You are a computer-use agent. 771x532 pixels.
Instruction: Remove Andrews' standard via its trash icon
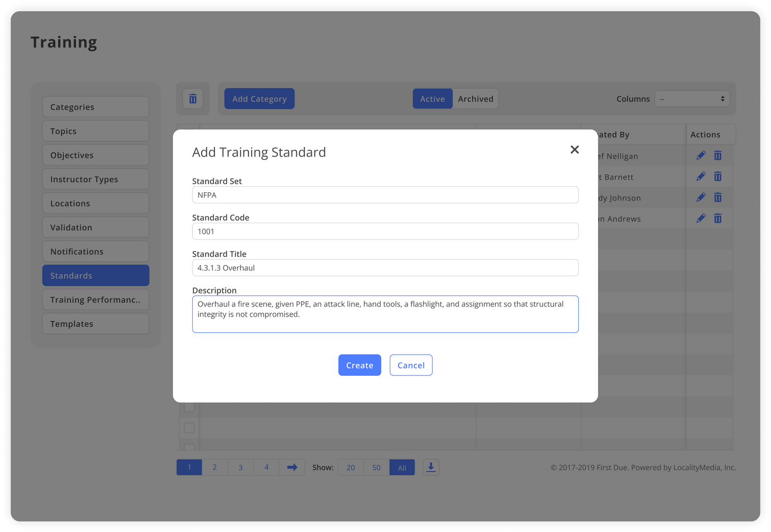point(718,218)
